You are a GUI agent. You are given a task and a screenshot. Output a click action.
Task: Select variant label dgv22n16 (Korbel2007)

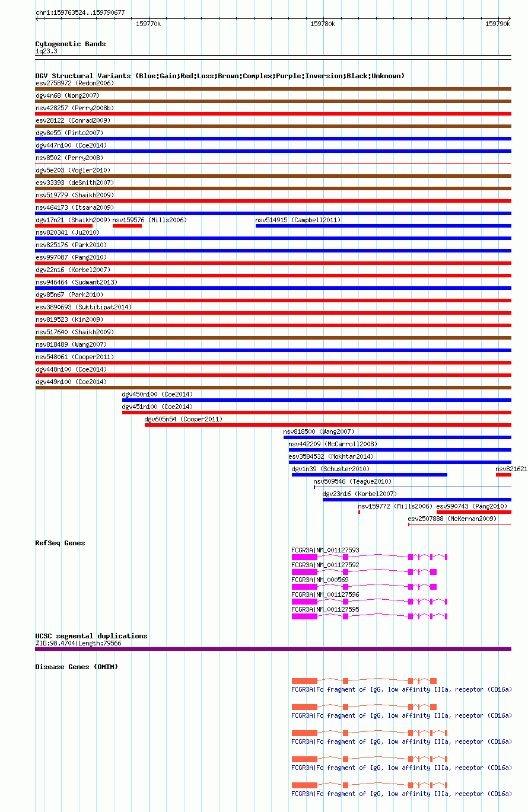pos(73,270)
